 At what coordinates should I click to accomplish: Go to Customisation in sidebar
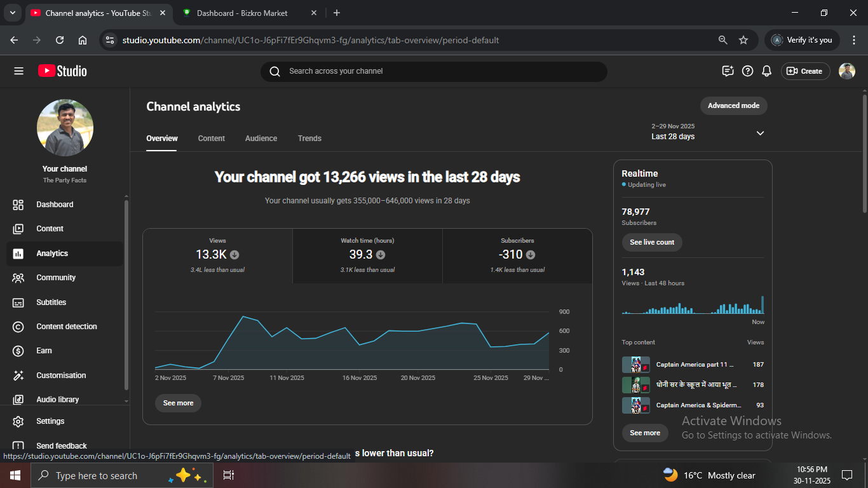(61, 376)
